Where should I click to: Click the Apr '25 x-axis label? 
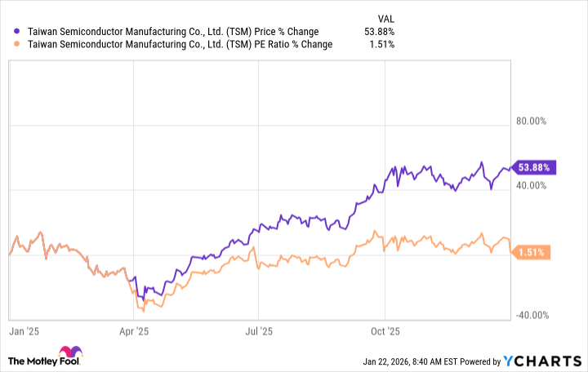click(133, 332)
